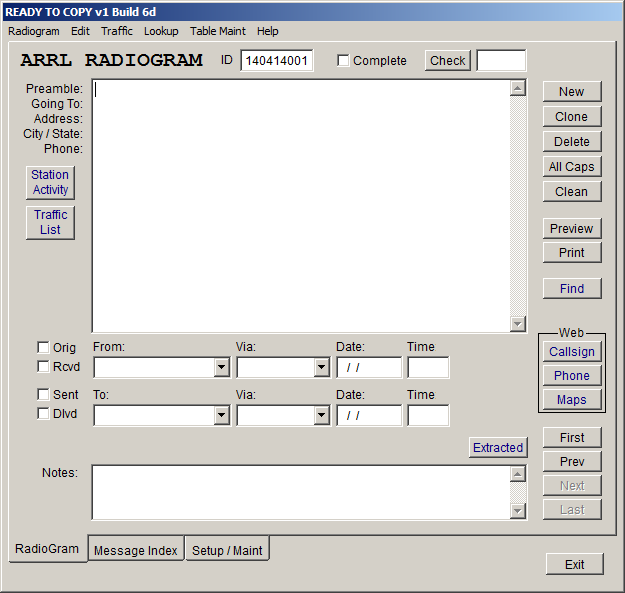
Task: Click the Web Phone lookup button
Action: pyautogui.click(x=572, y=376)
